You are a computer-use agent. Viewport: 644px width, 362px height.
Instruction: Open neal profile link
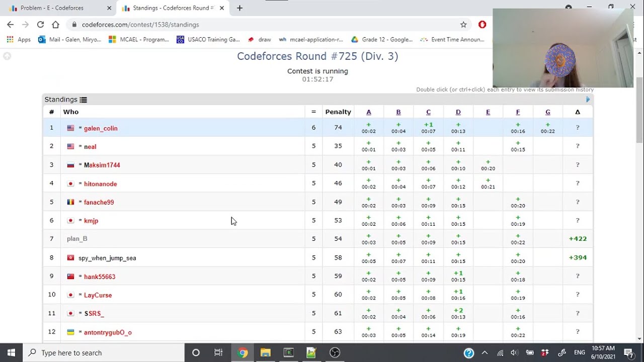90,146
